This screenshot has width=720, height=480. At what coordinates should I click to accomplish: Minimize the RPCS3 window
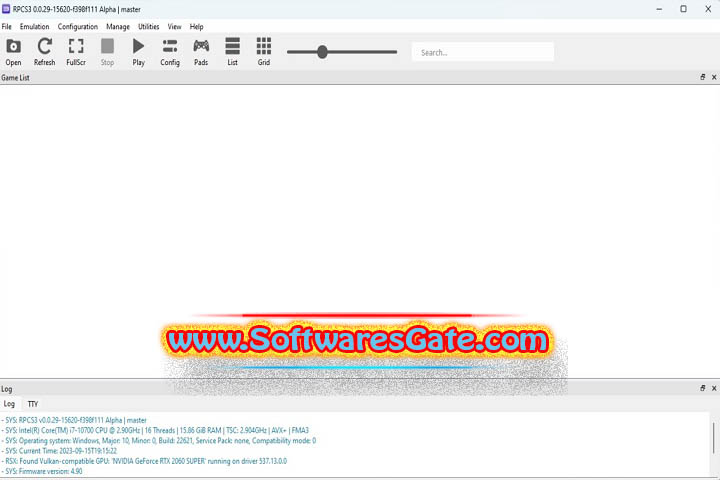659,9
